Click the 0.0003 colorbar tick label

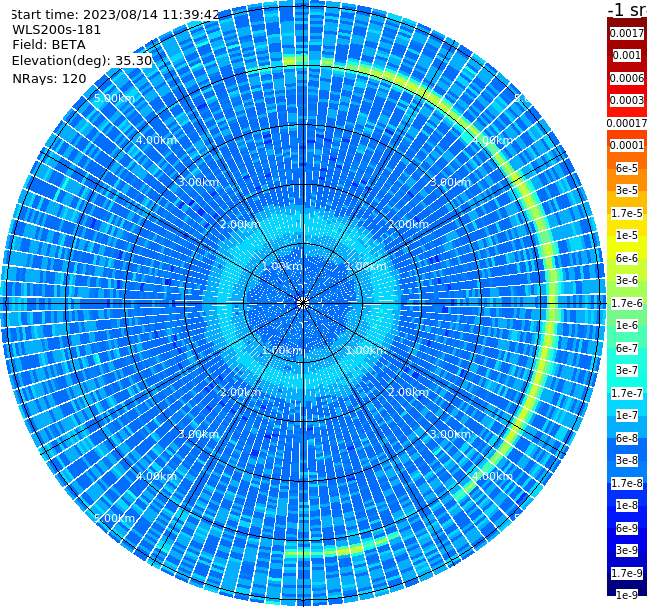[x=627, y=100]
